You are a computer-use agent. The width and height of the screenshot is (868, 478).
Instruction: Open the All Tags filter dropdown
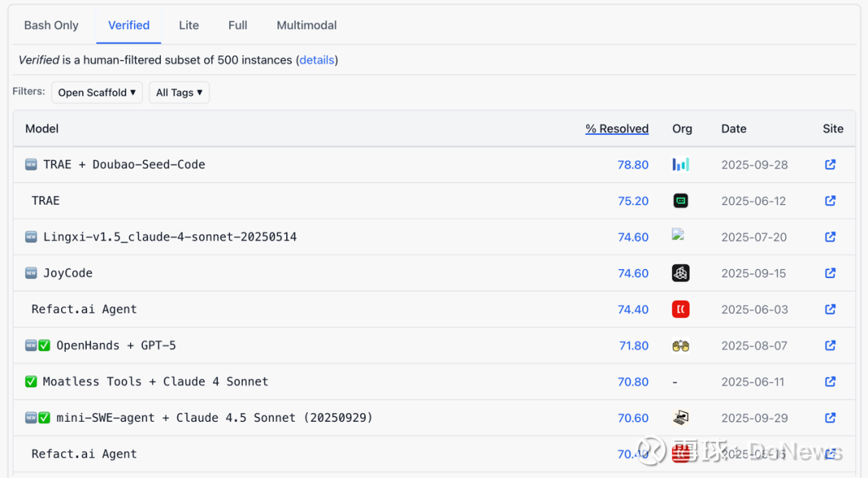point(178,92)
